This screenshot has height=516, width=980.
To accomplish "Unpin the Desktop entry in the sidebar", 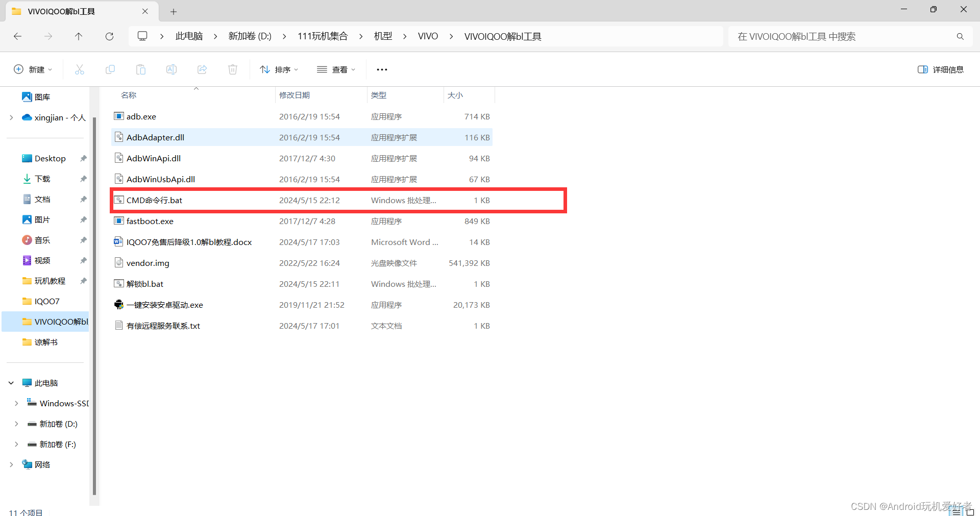I will click(x=83, y=158).
